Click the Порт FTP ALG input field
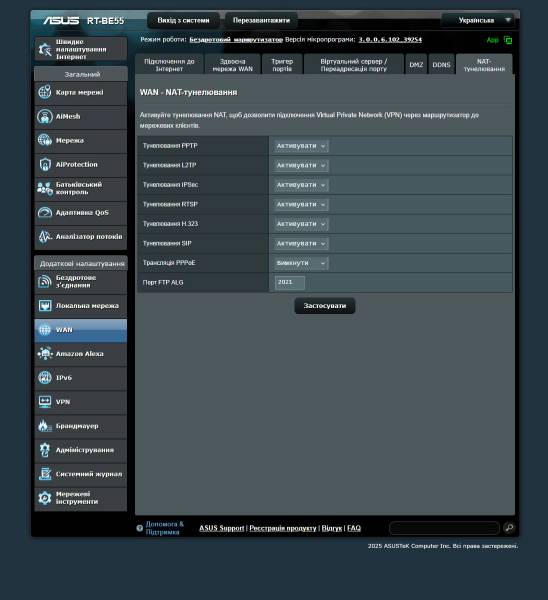548x600 pixels. coord(290,282)
